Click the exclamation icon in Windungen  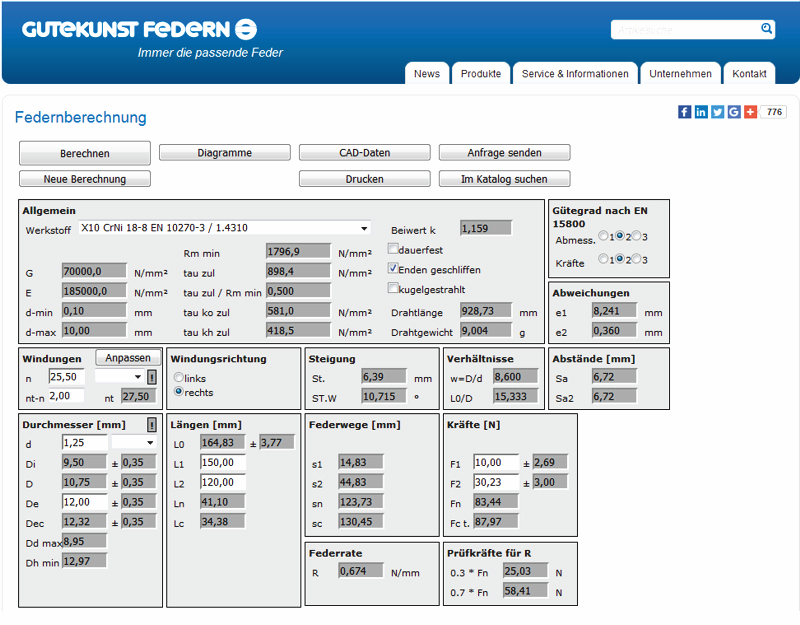point(152,377)
